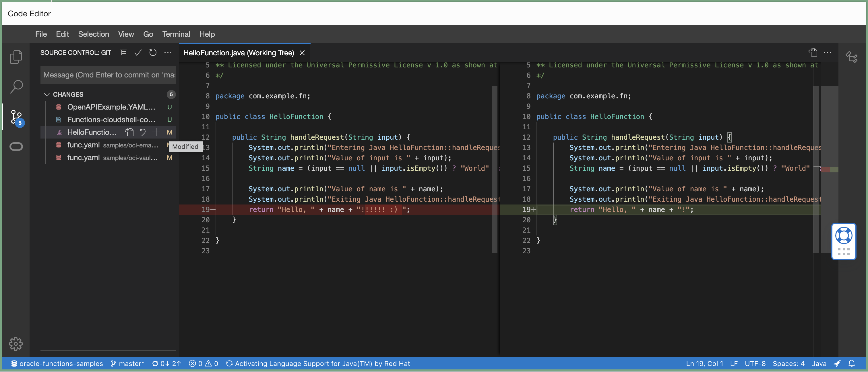This screenshot has height=372, width=868.
Task: Open the Manage settings gear
Action: pos(16,344)
